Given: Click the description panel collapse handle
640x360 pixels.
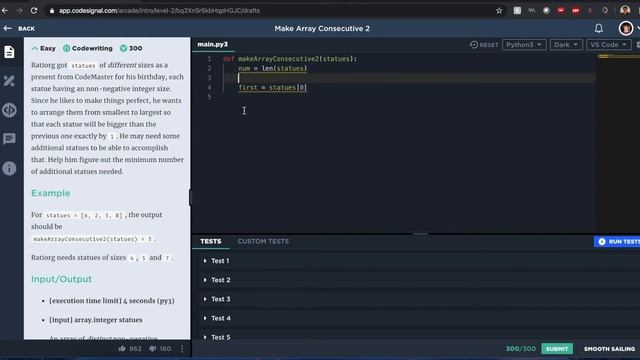Looking at the screenshot, I should (x=191, y=198).
